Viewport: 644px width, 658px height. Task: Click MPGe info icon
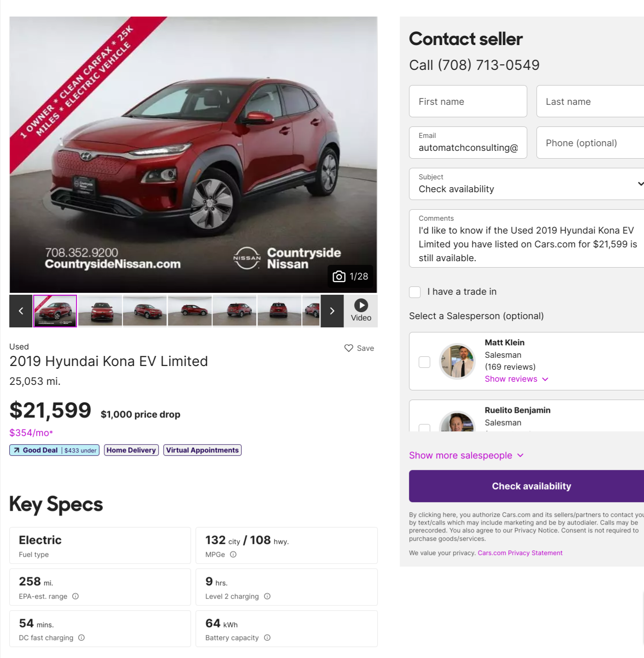[233, 555]
